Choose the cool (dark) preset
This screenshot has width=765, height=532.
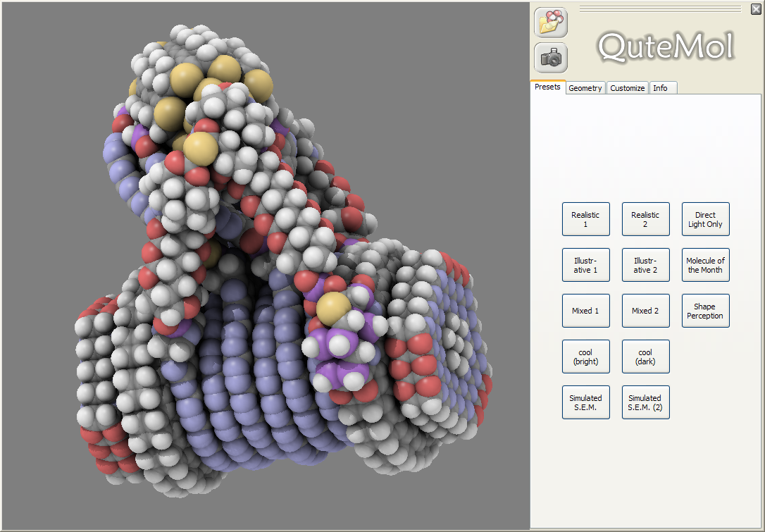pos(645,357)
